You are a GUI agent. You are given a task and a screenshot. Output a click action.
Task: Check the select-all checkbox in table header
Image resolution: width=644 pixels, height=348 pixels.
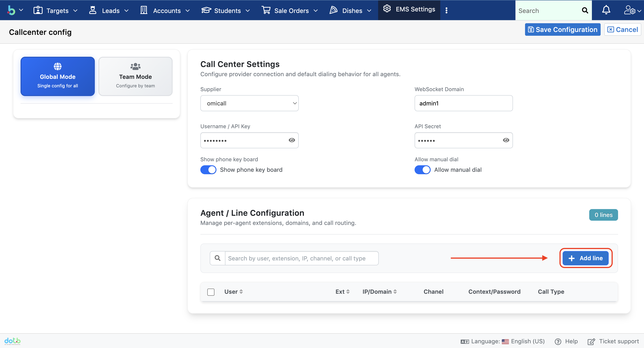coord(211,292)
